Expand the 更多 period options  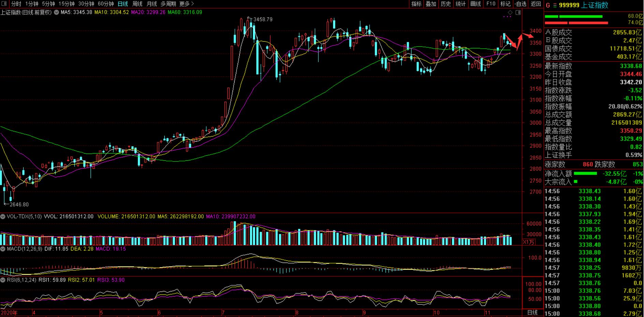coord(186,4)
